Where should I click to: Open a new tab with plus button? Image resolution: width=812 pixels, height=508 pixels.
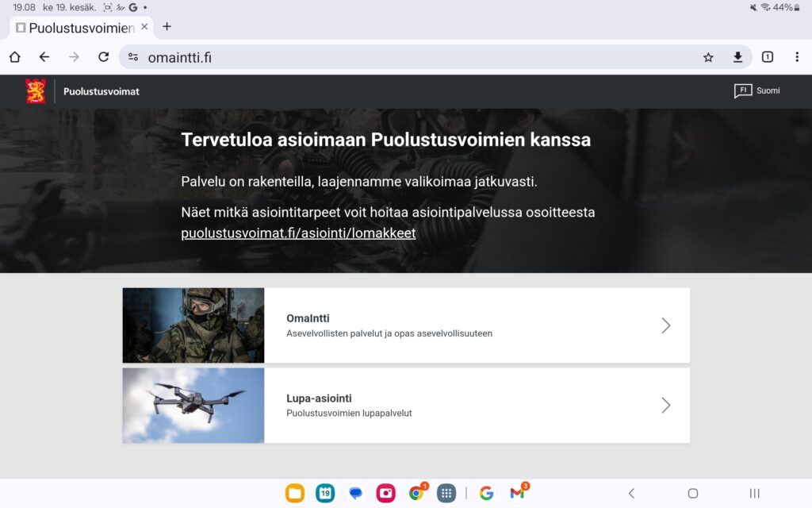coord(167,27)
